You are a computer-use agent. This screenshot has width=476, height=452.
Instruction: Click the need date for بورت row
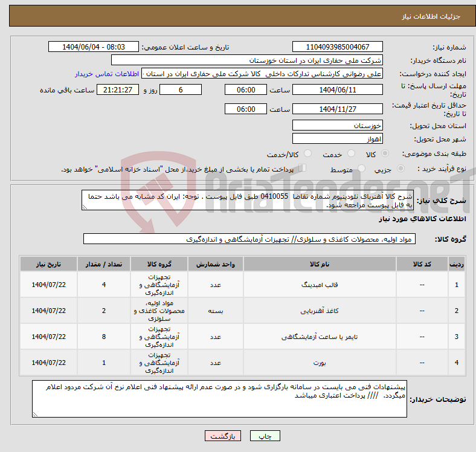48,363
